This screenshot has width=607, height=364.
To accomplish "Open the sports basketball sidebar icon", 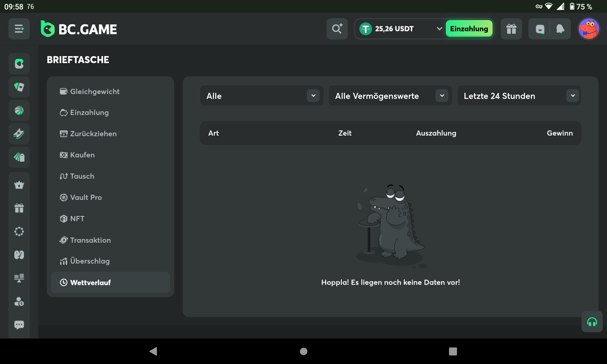I will click(19, 110).
